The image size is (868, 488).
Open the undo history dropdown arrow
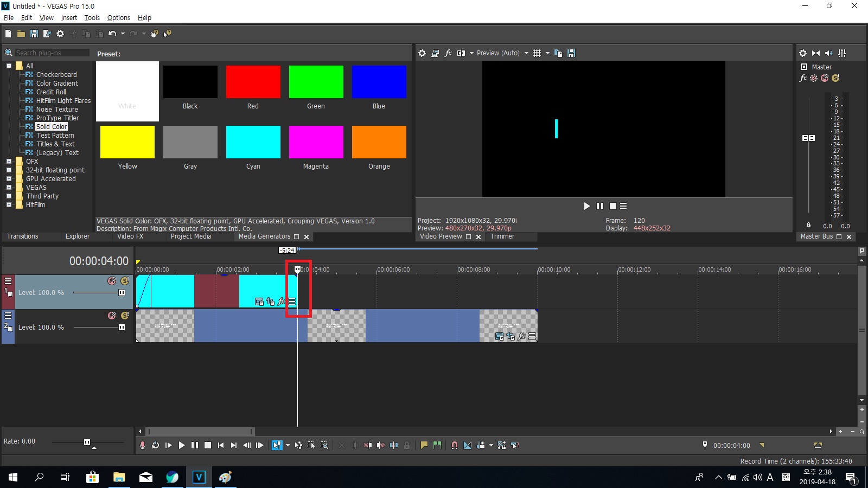coord(123,34)
